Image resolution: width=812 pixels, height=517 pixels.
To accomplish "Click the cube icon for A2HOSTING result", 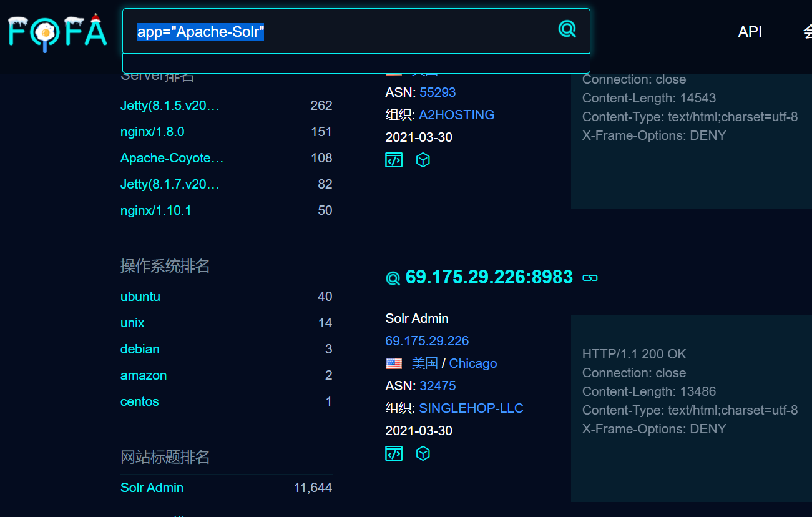I will click(423, 160).
